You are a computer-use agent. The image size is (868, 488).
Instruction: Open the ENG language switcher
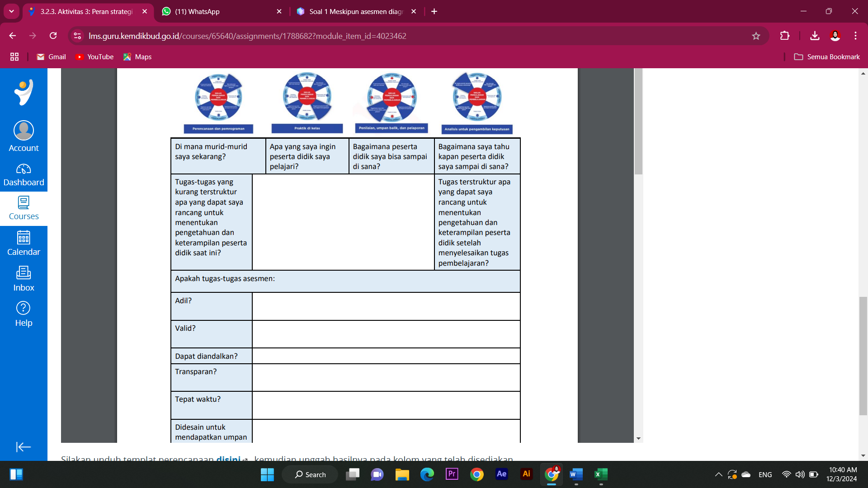(x=765, y=474)
